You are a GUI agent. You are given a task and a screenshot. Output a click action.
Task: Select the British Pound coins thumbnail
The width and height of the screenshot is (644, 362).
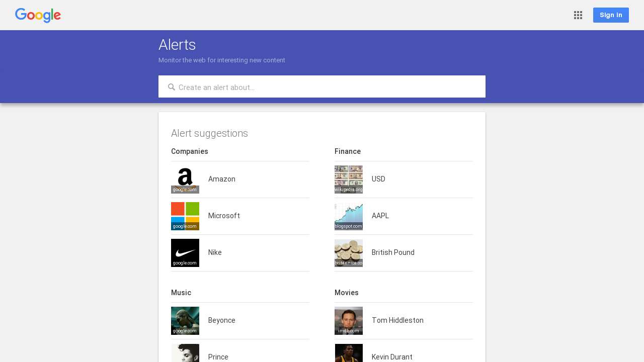tap(349, 253)
